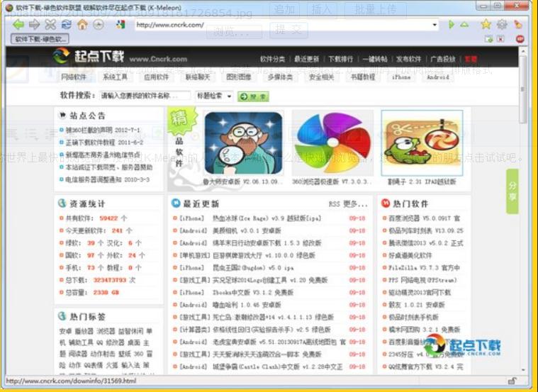This screenshot has height=392, width=538.
Task: Click the software search input box
Action: pyautogui.click(x=145, y=96)
